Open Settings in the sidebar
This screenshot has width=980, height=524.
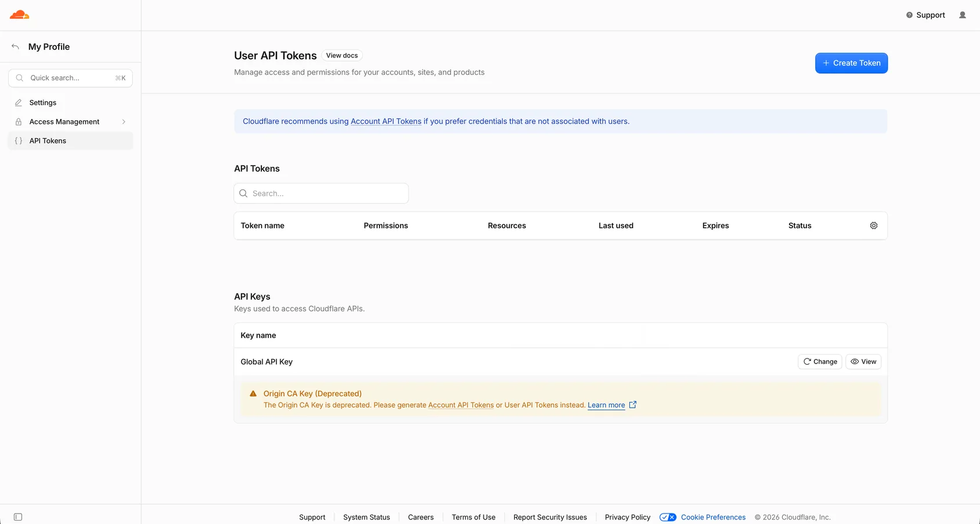[70, 103]
